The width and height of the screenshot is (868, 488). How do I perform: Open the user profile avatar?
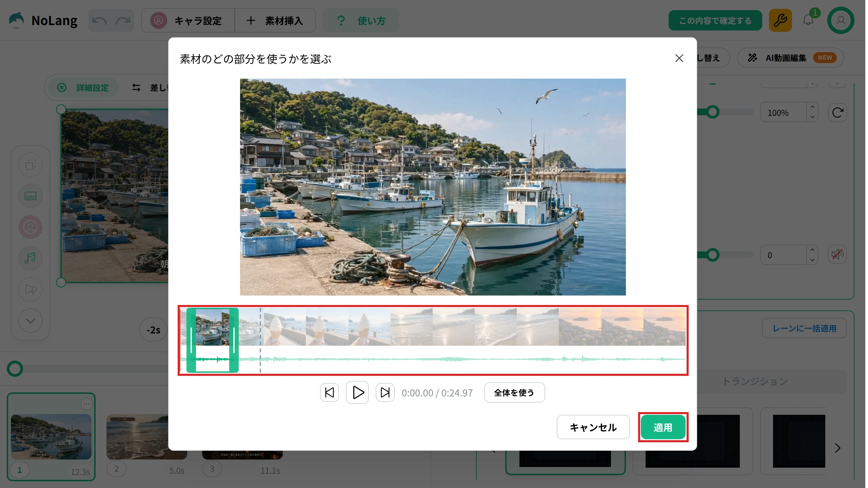coord(841,21)
